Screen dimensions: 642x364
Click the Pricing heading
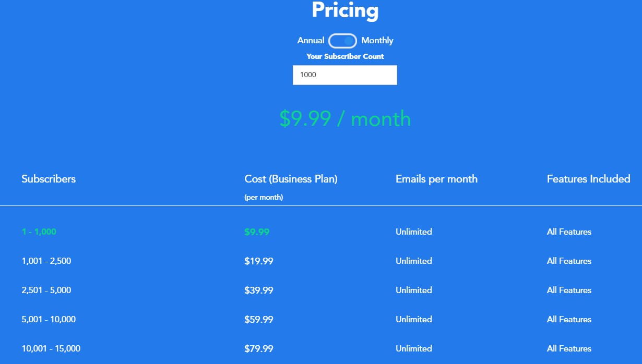coord(345,10)
